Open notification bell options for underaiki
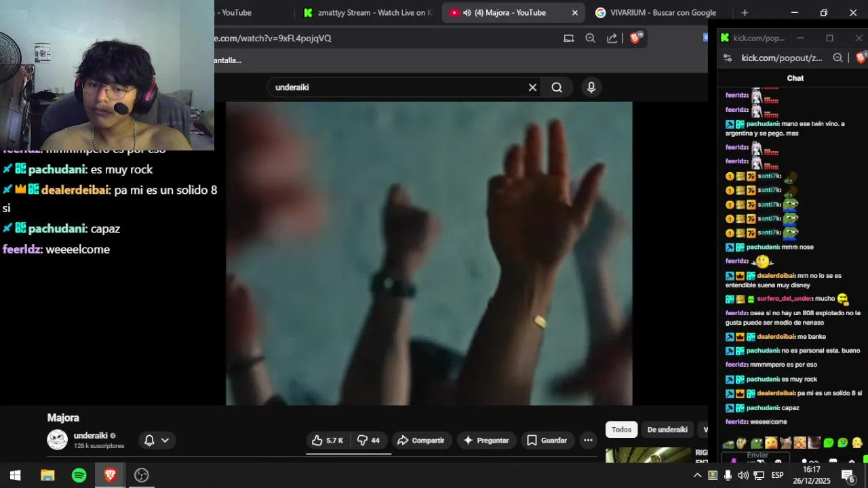Image resolution: width=868 pixels, height=488 pixels. click(x=157, y=441)
